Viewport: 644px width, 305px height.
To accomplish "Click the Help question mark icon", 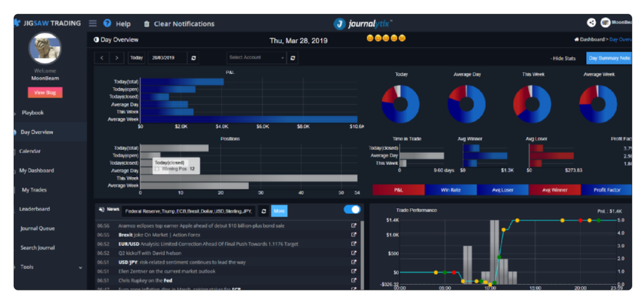I will pos(107,23).
